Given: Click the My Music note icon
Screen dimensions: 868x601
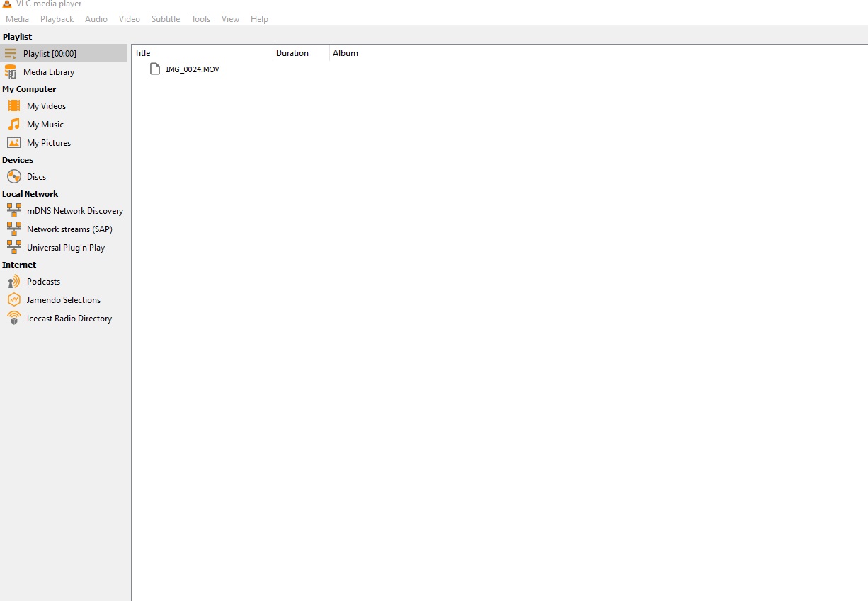Looking at the screenshot, I should pyautogui.click(x=14, y=124).
